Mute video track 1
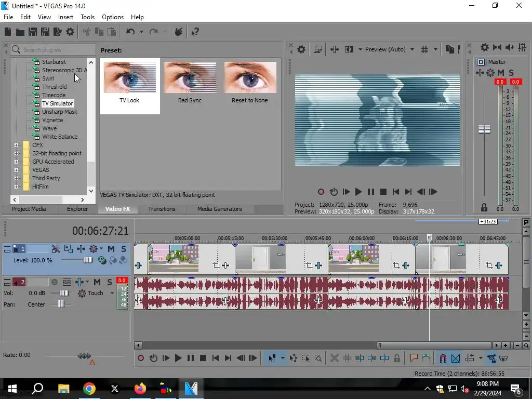Screen dimensions: 532x399 coord(111,249)
